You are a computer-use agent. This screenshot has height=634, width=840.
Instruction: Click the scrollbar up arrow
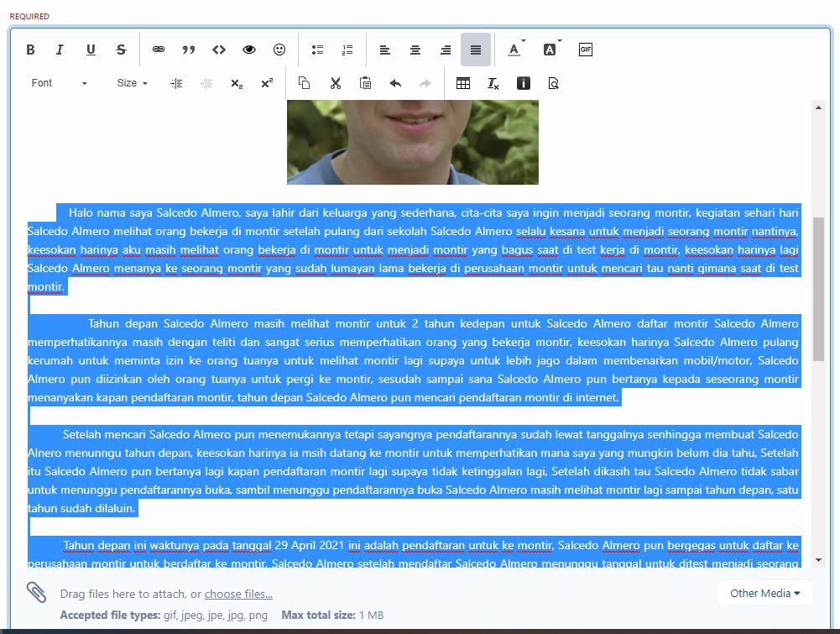(818, 107)
